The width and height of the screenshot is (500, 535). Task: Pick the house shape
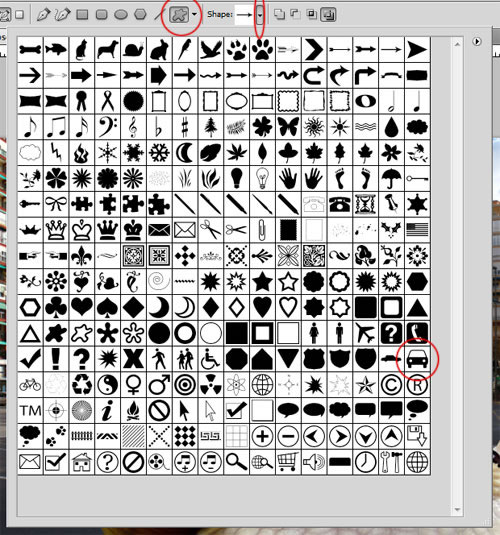pyautogui.click(x=82, y=462)
